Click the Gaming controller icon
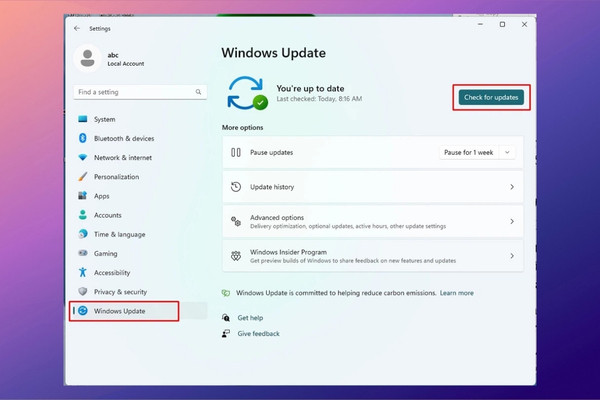Image resolution: width=600 pixels, height=400 pixels. tap(83, 253)
